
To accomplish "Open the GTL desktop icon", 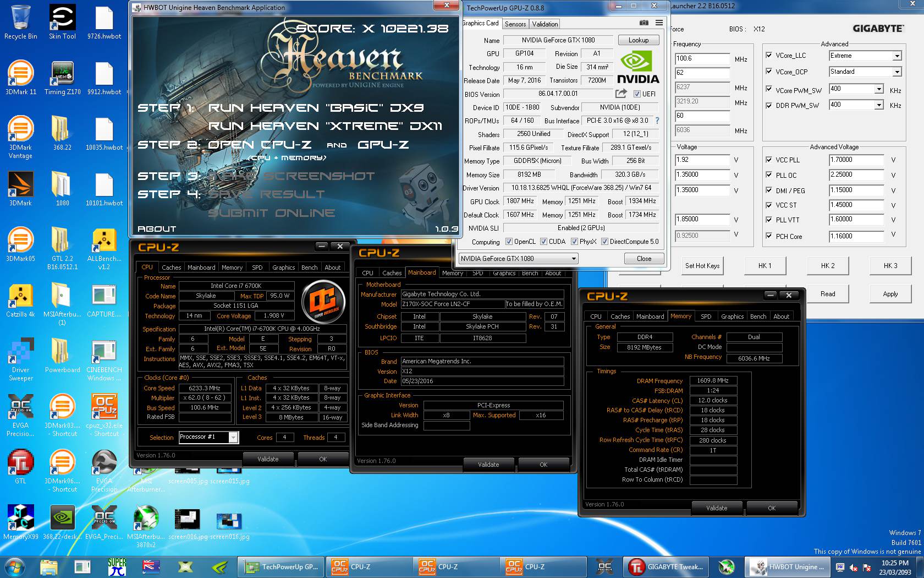I will click(20, 467).
